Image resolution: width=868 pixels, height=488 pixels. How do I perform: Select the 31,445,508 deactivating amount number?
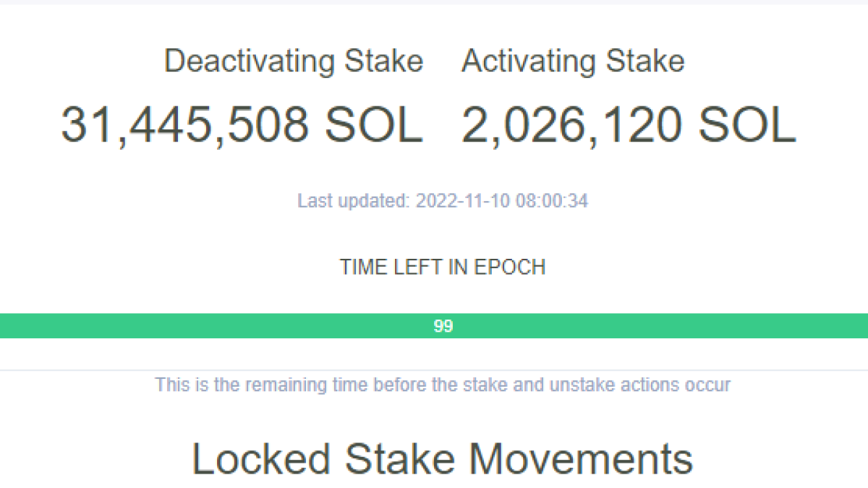tap(184, 124)
